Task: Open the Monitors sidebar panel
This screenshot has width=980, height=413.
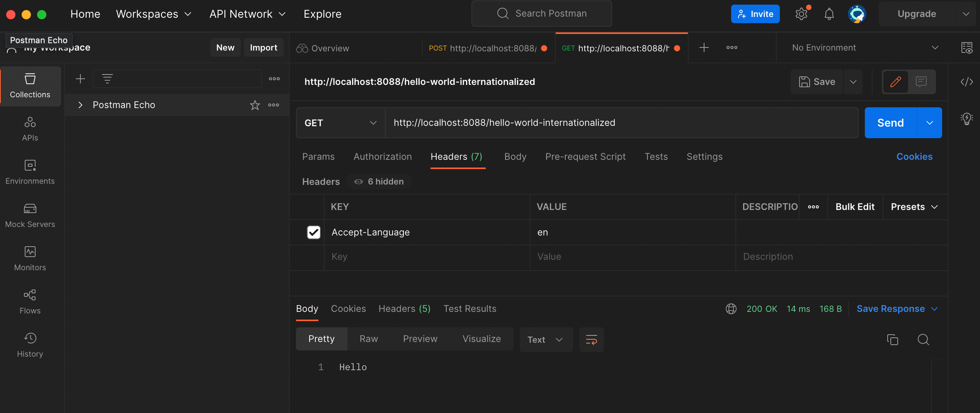Action: 30,259
